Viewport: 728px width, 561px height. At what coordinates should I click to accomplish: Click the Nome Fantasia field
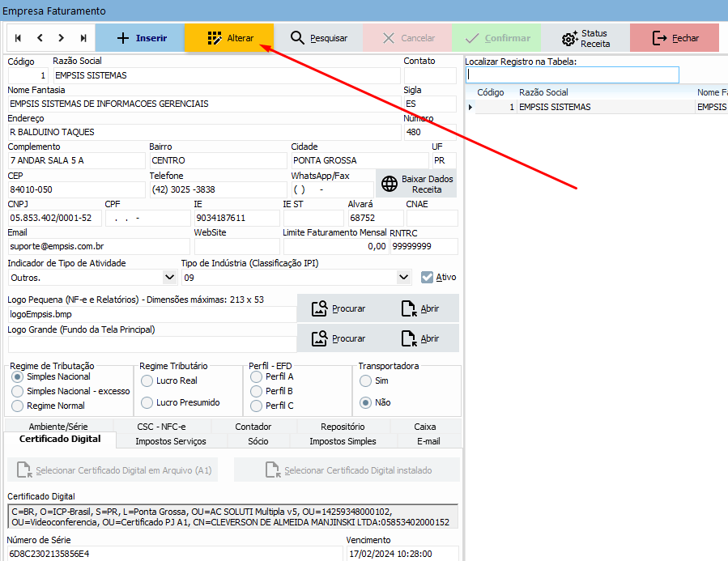tap(204, 104)
